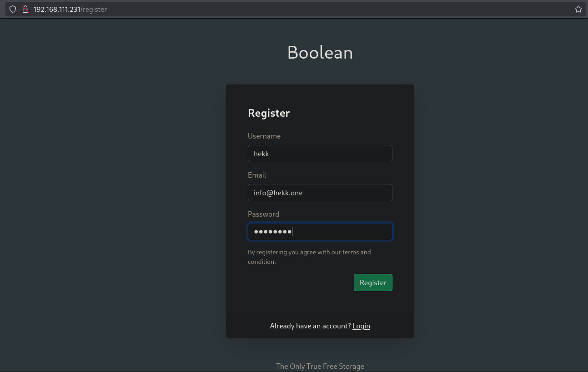This screenshot has width=588, height=372.
Task: Click the insecure connection lock icon
Action: click(25, 9)
